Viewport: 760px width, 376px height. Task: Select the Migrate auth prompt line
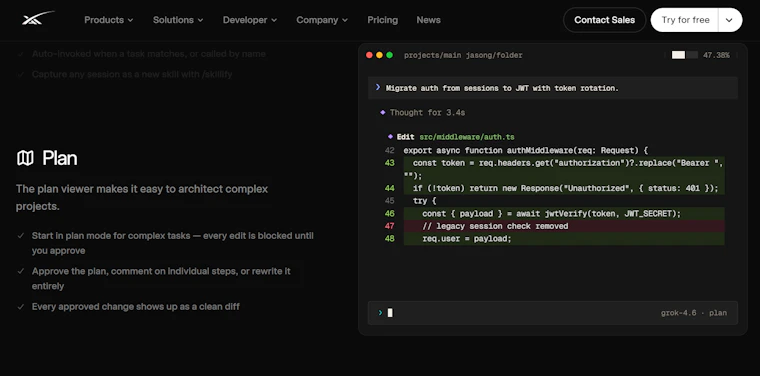(553, 88)
